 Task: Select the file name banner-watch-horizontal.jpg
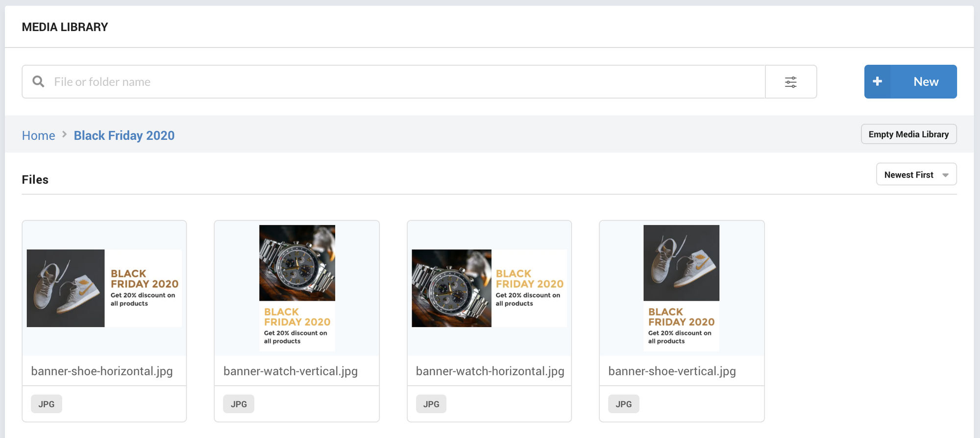pos(490,371)
